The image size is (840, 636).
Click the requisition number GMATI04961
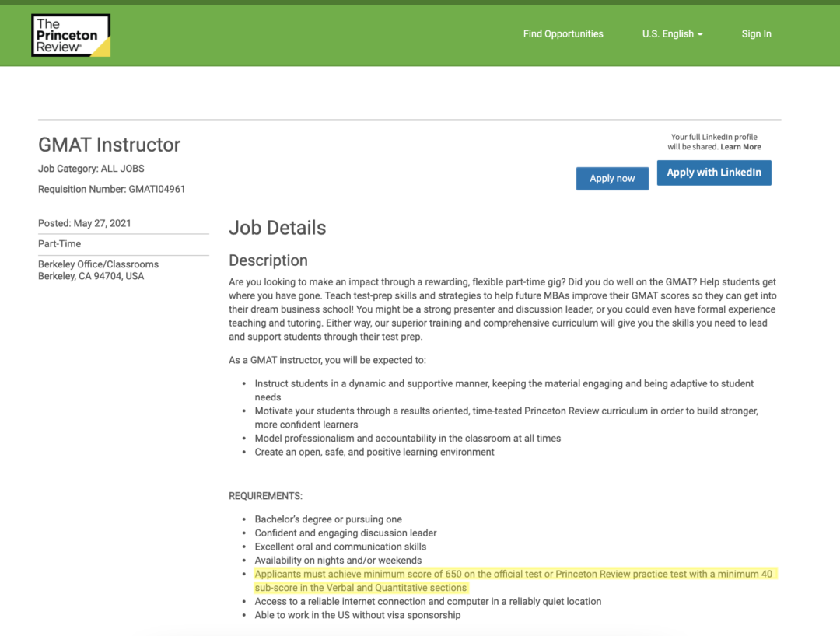156,189
